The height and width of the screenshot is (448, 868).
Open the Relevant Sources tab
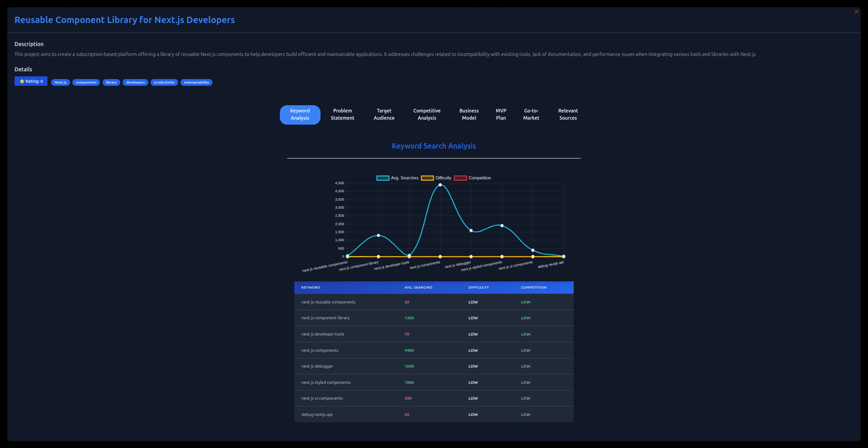[x=568, y=115]
